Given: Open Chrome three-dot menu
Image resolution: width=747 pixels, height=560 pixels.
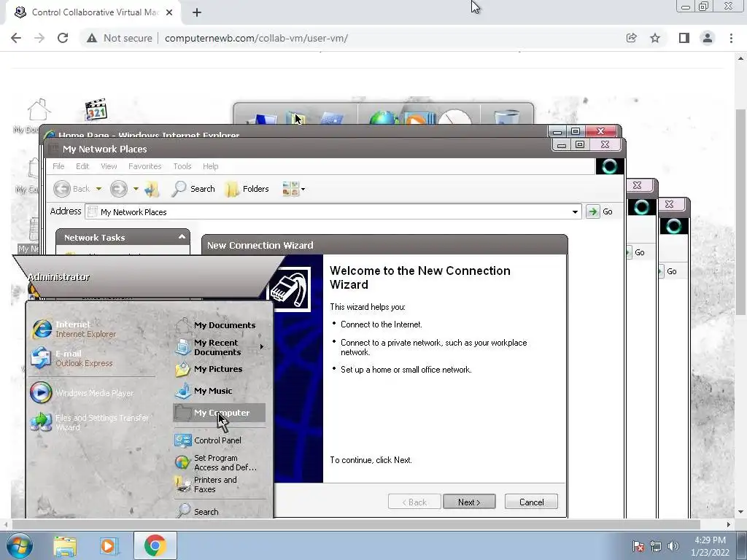Looking at the screenshot, I should pos(731,38).
